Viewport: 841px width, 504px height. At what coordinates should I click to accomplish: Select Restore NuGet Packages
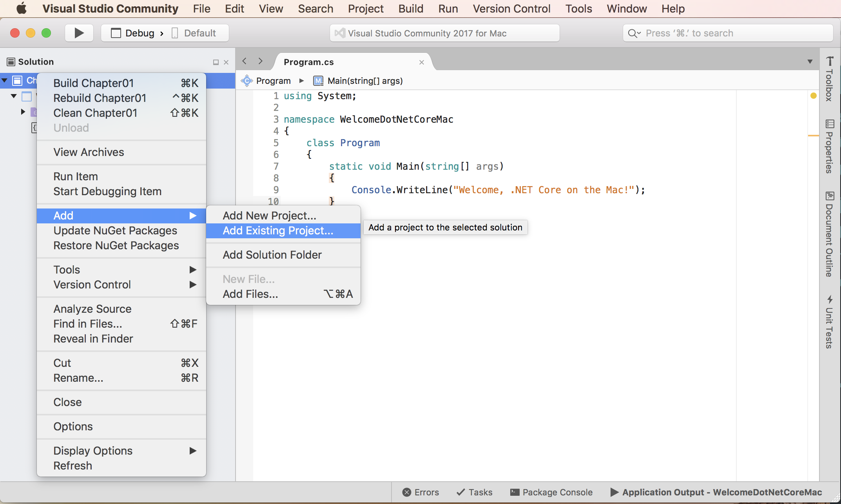pyautogui.click(x=121, y=245)
